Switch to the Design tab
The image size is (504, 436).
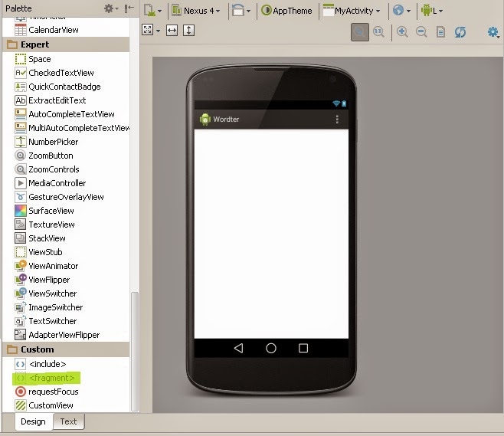[33, 421]
